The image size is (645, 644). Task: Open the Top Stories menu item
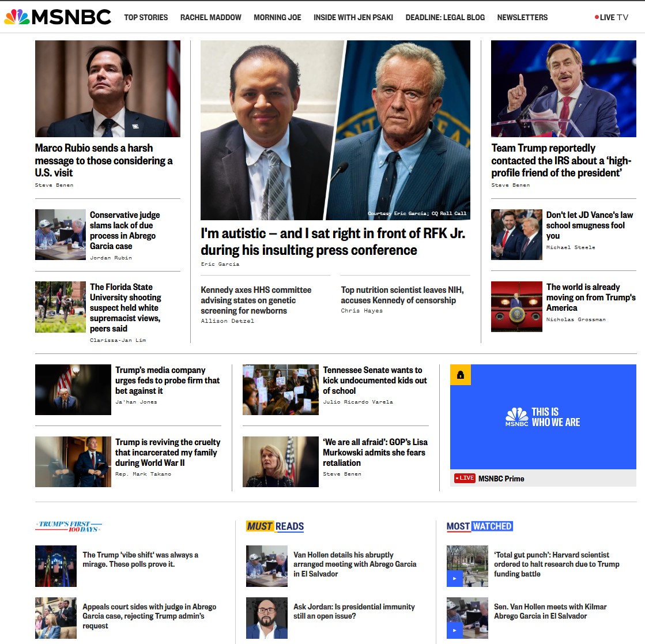pyautogui.click(x=146, y=17)
